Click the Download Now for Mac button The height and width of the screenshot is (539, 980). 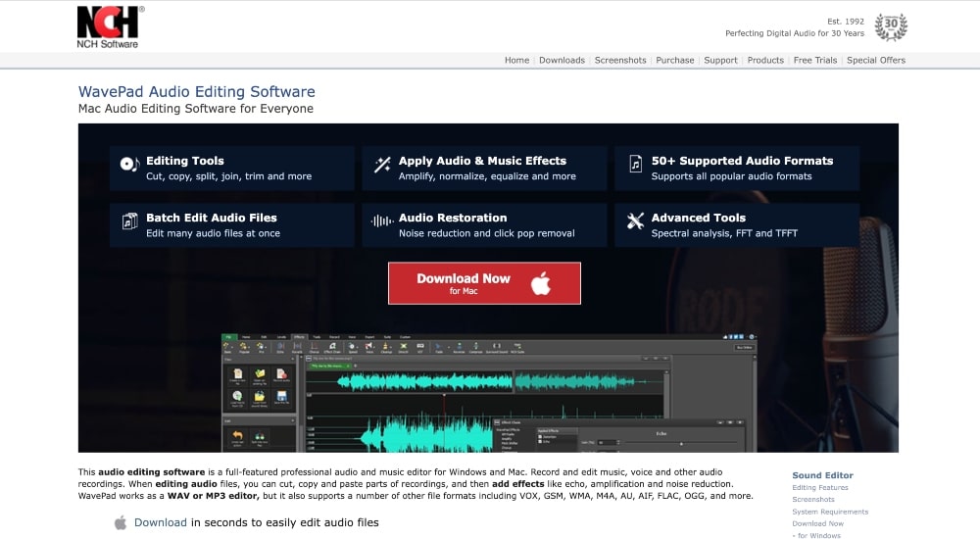[x=484, y=283]
